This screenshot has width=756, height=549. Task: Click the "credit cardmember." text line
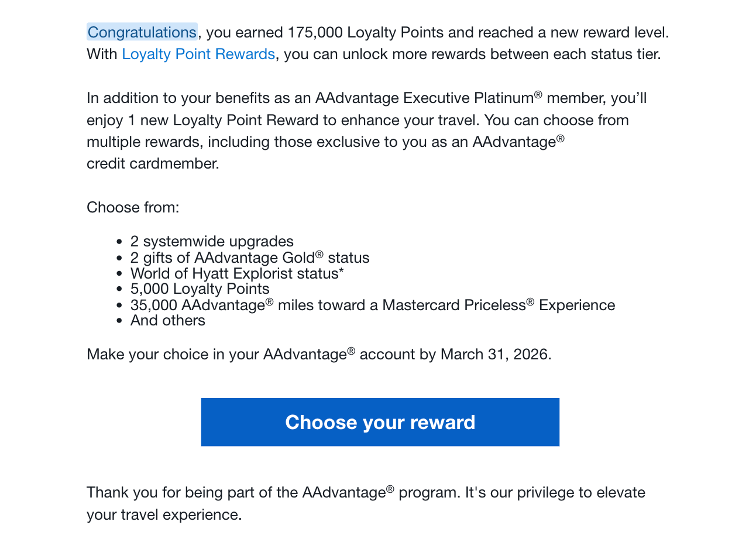click(153, 164)
